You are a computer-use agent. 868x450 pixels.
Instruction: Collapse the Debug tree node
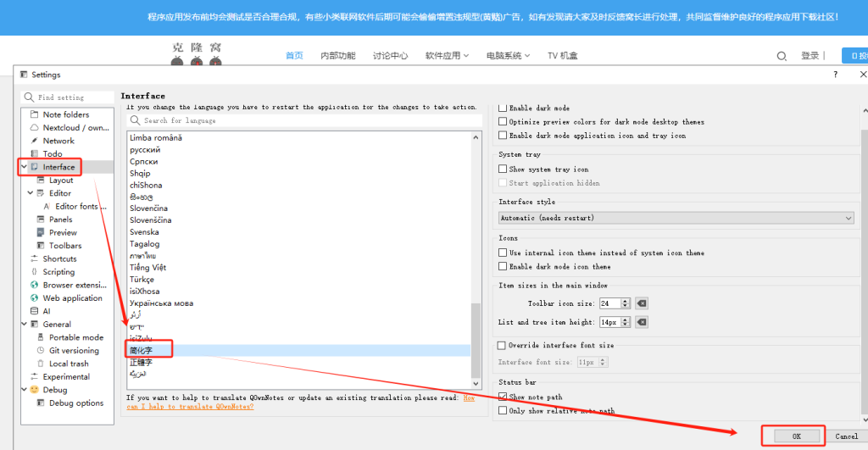(25, 390)
